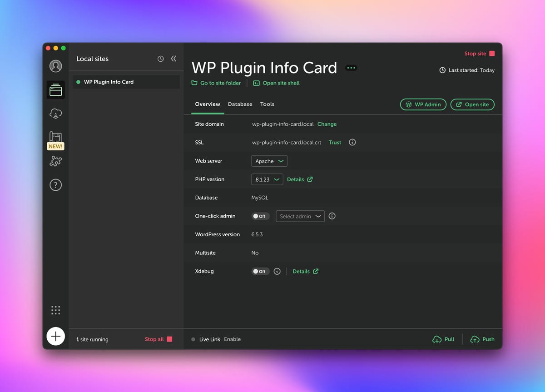Open the apps grid icon in sidebar
545x392 pixels.
pos(55,310)
